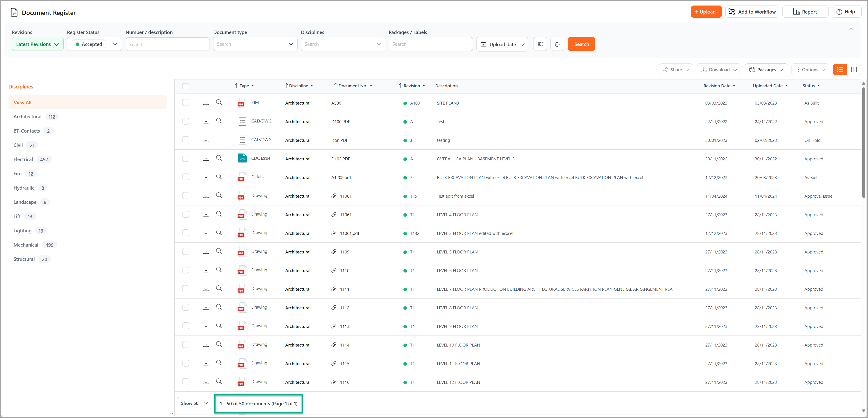
Task: Click the orange Search button
Action: click(581, 44)
